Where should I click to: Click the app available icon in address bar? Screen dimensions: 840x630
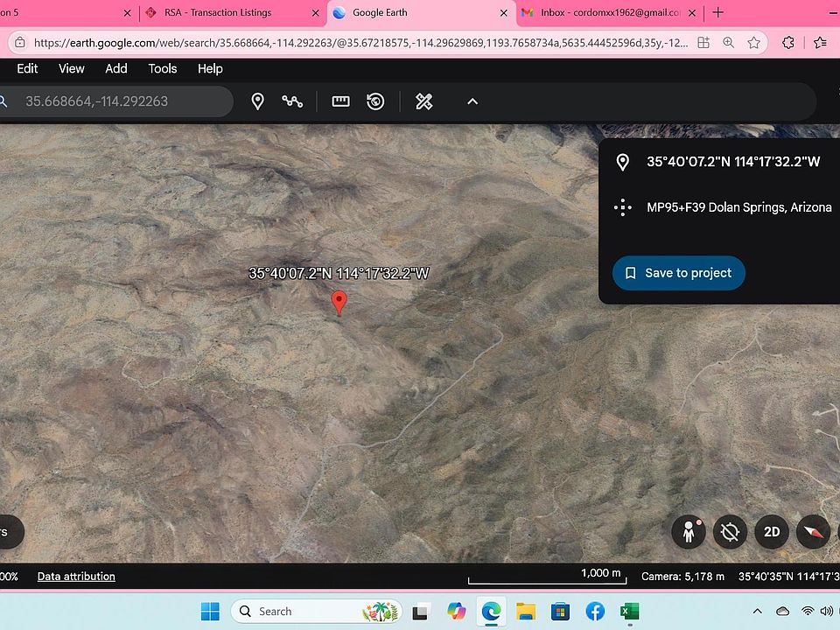703,43
